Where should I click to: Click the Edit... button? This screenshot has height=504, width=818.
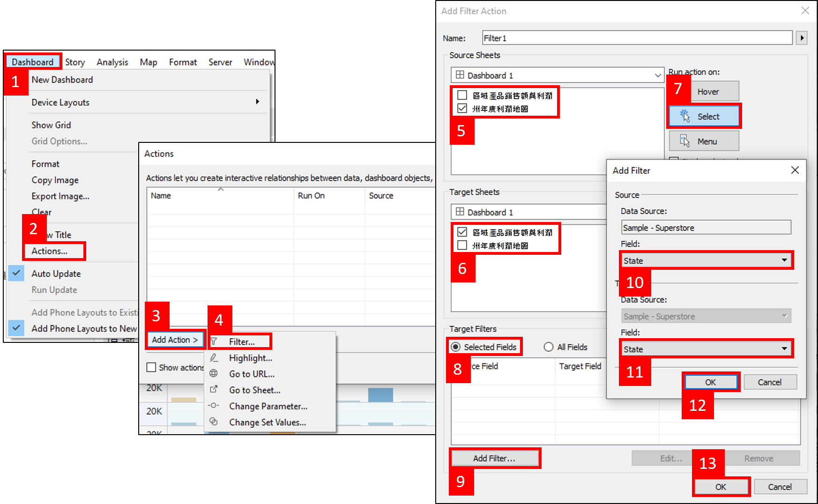point(671,458)
